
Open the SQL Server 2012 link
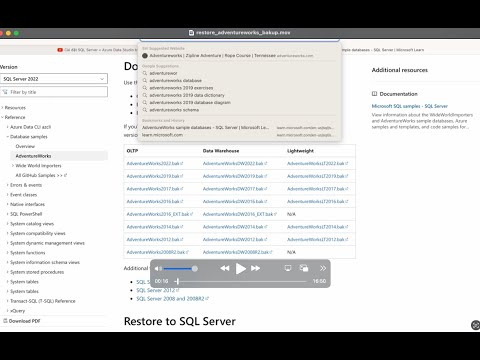(158, 290)
